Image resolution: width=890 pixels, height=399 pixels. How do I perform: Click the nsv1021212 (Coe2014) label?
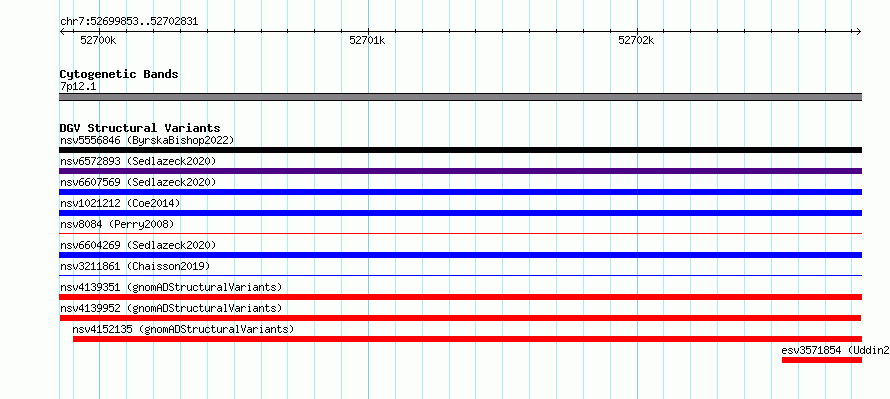(120, 203)
